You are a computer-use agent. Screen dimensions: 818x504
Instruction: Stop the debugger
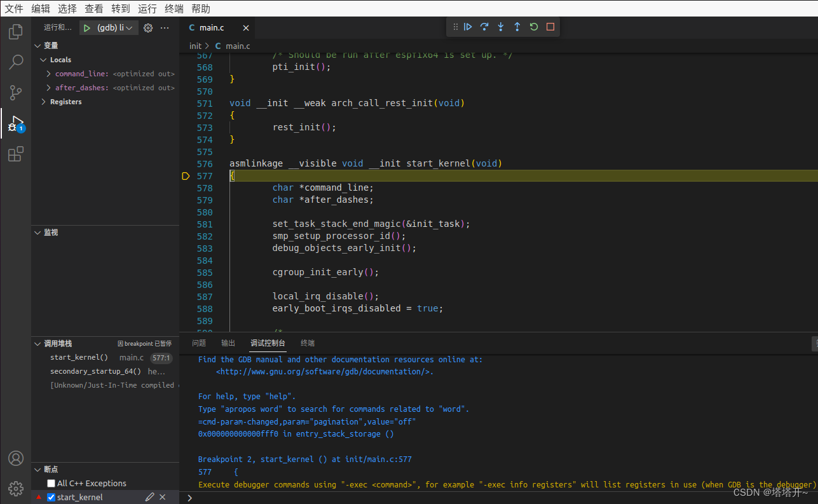click(550, 27)
